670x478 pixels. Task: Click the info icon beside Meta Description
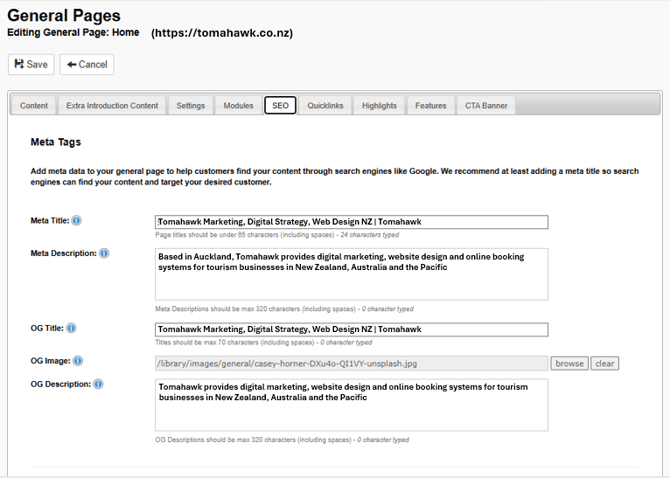pos(104,253)
